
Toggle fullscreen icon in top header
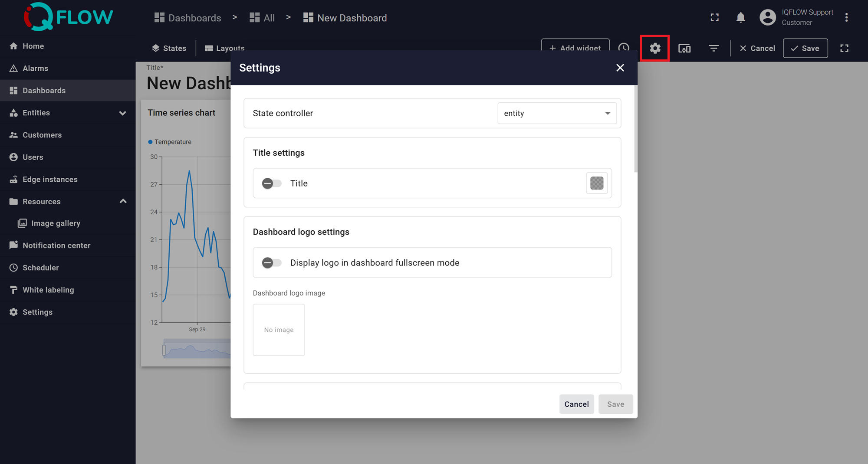point(714,17)
